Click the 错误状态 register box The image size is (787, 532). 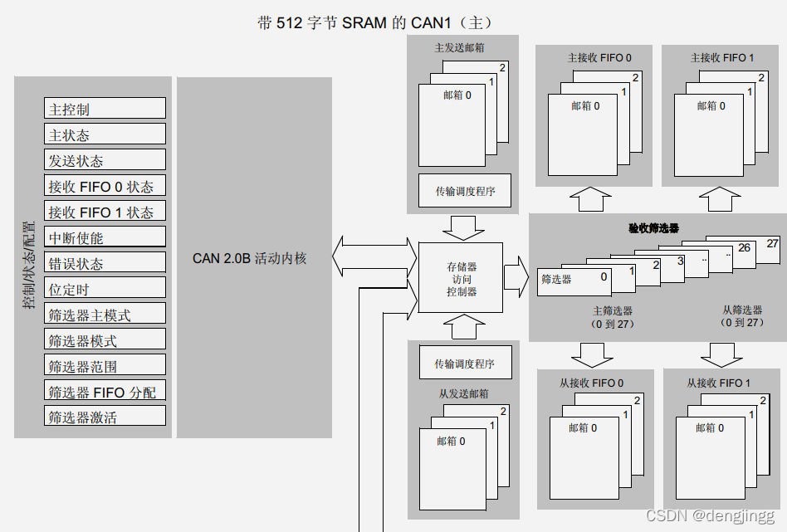coord(105,262)
